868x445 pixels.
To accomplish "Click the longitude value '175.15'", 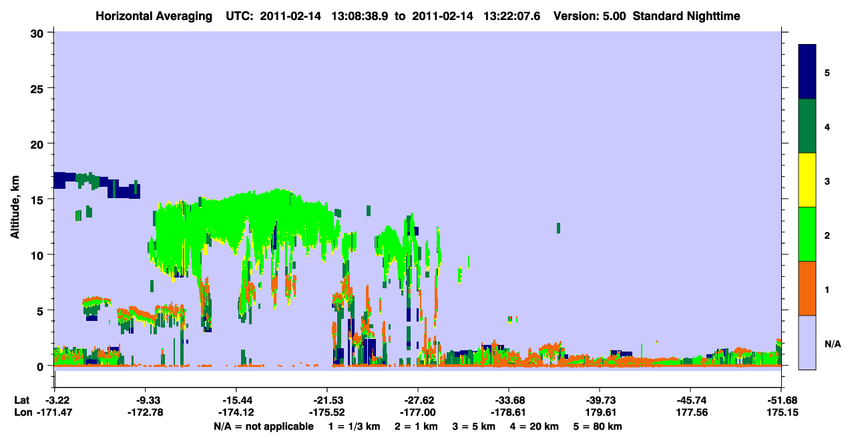I will point(781,413).
